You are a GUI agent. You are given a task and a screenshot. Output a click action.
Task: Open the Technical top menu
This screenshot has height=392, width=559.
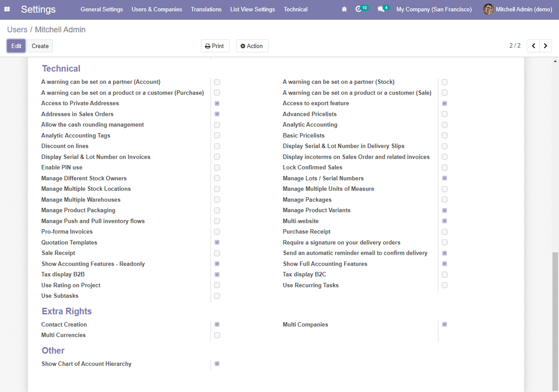click(x=295, y=9)
